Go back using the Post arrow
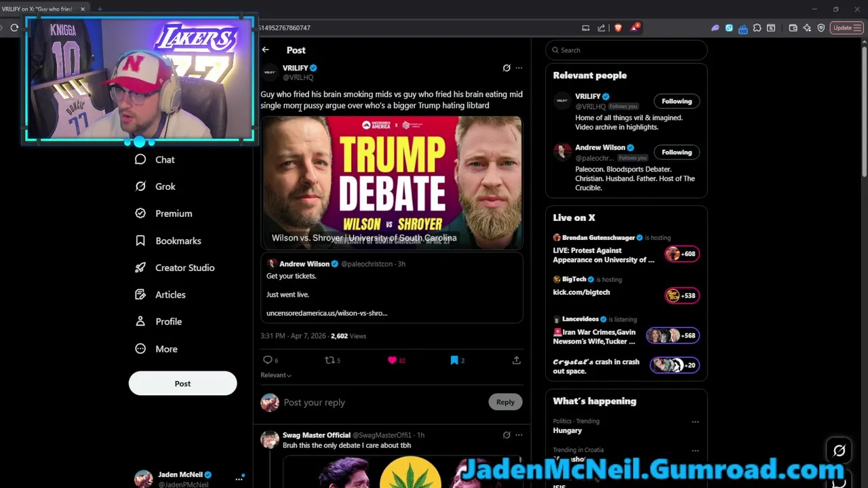Screen dimensions: 868x488 click(265, 50)
